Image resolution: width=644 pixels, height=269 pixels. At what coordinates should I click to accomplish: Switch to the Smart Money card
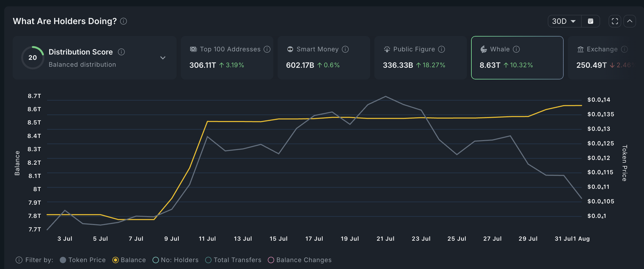[324, 58]
